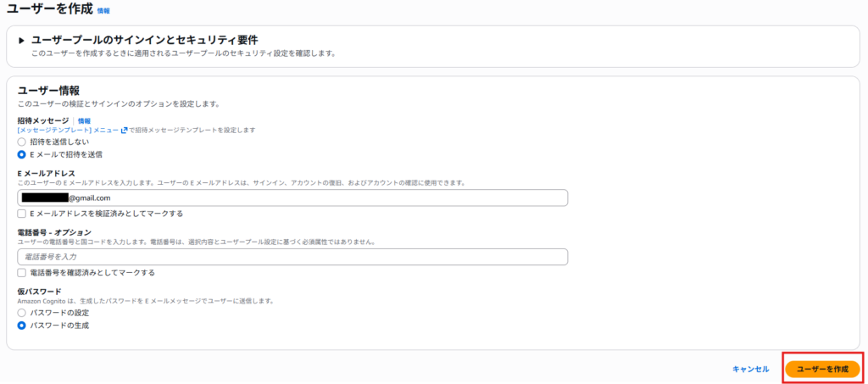Screen dimensions: 868x384
Task: Open 情報 link beside the ユーザーを作成 title
Action: coord(103,11)
